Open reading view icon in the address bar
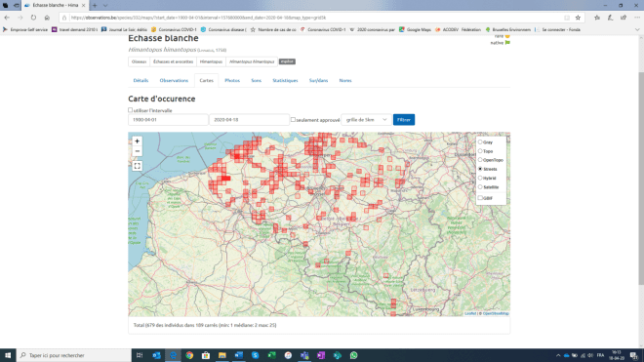The height and width of the screenshot is (362, 644). pyautogui.click(x=567, y=18)
